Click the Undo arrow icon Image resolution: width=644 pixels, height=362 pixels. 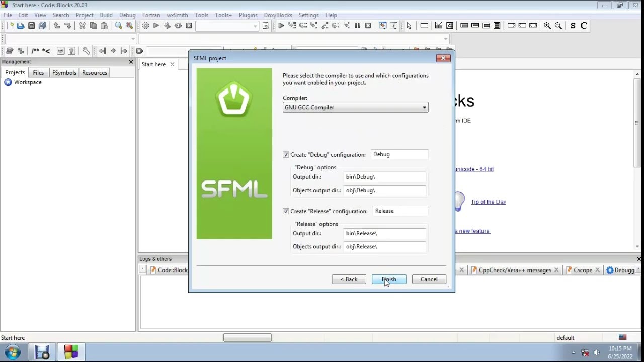point(57,26)
